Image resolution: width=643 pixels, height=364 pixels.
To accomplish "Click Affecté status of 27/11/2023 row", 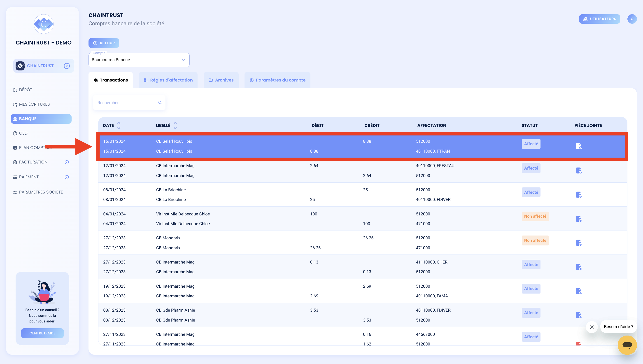I will (531, 337).
